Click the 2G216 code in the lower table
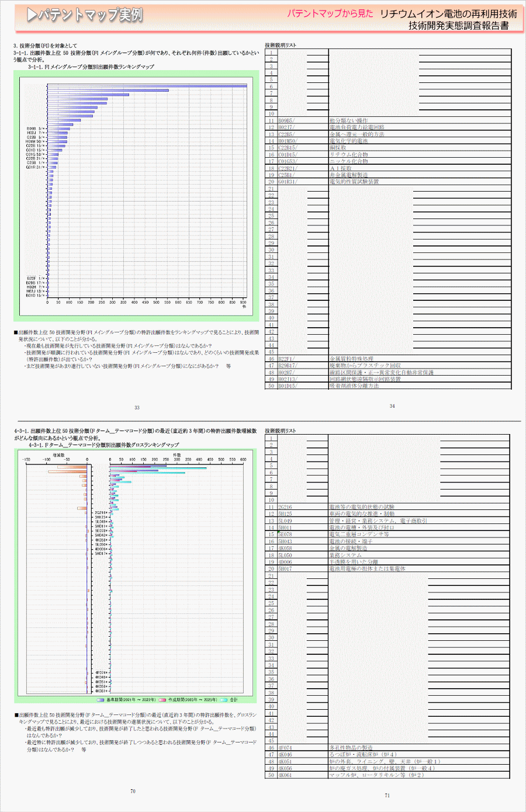Viewport: 526px width, 812px height. tap(285, 507)
